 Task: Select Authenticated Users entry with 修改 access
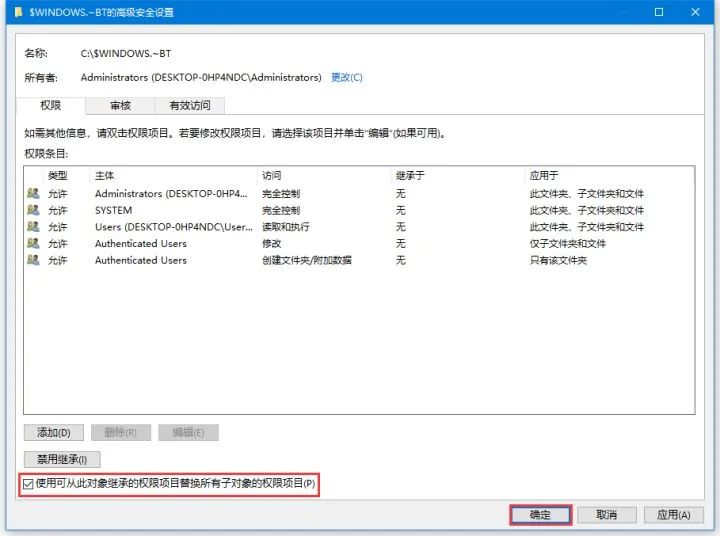tap(359, 243)
